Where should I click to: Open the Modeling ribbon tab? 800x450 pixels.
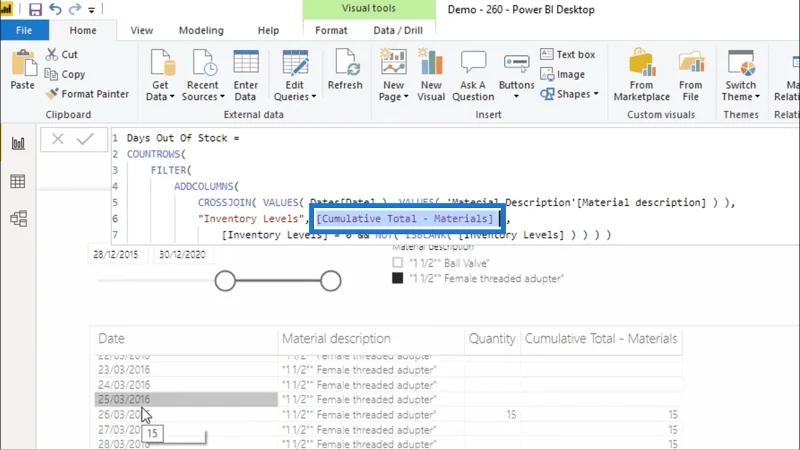pos(201,30)
